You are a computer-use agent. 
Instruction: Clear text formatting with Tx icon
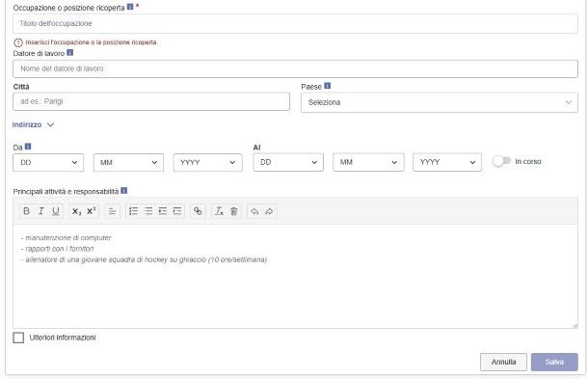coord(219,211)
